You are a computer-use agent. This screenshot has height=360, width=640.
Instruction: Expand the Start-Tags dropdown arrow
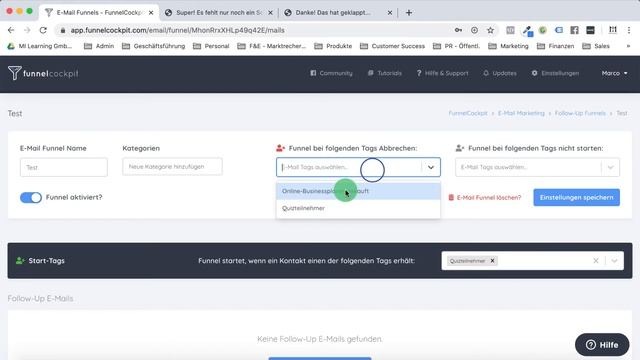614,261
